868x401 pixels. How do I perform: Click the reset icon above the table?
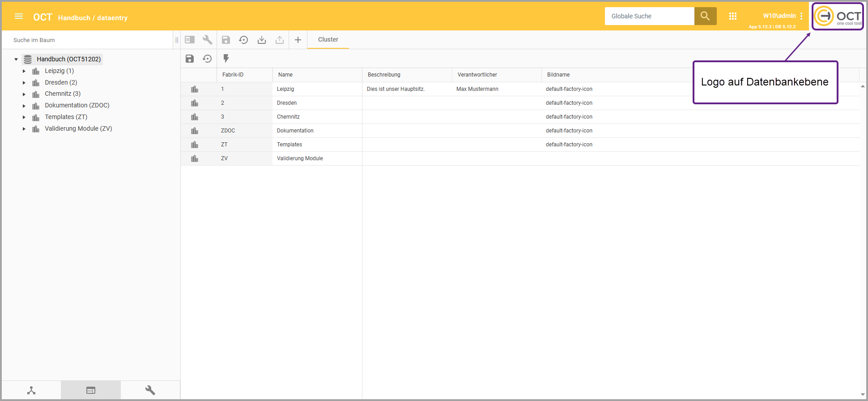point(207,59)
